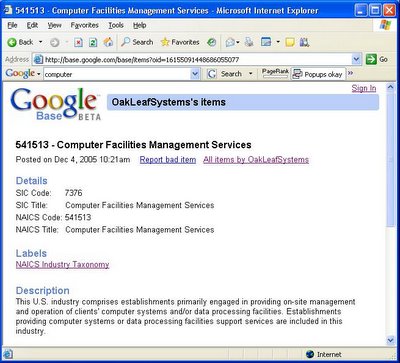Click the IE title bar page icon
This screenshot has height=363, width=400.
(8, 10)
